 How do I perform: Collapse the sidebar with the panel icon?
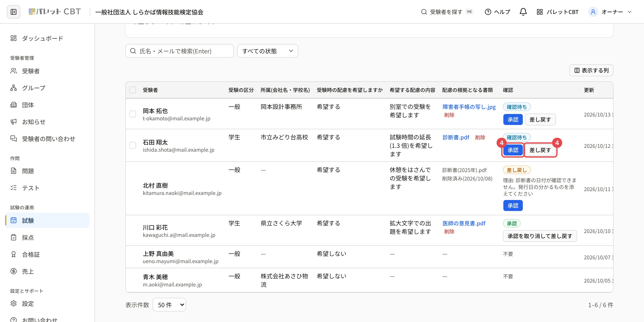[14, 12]
